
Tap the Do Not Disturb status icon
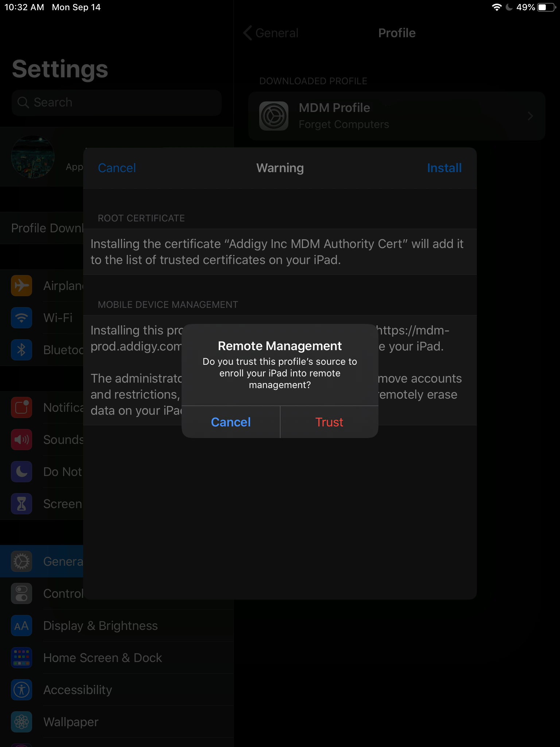pyautogui.click(x=509, y=7)
